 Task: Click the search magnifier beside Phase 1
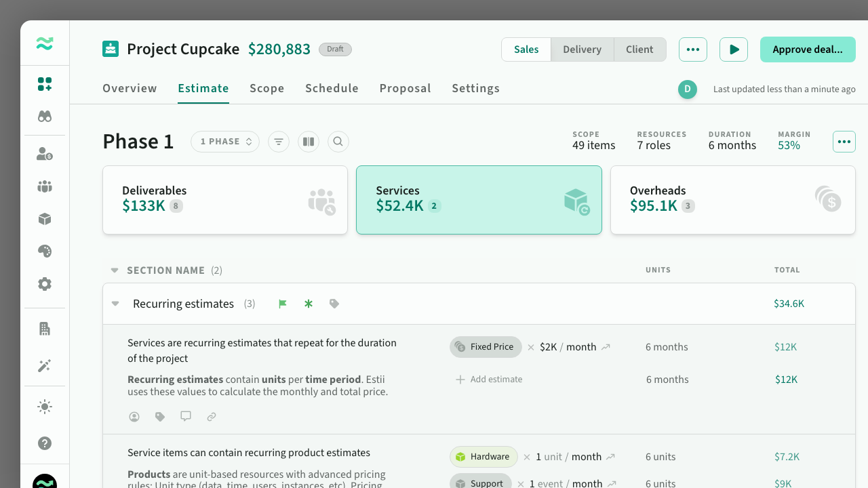pyautogui.click(x=338, y=142)
